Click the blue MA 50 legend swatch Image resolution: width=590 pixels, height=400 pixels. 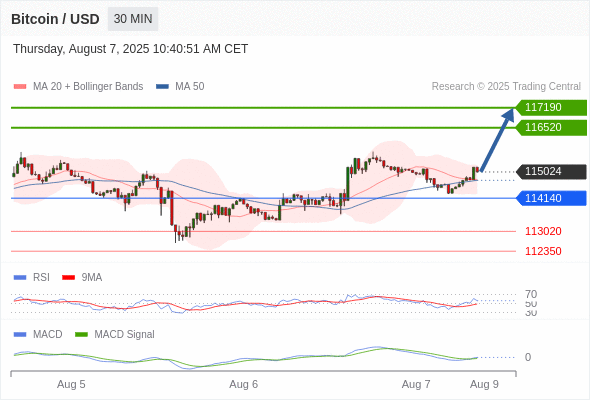tap(162, 87)
